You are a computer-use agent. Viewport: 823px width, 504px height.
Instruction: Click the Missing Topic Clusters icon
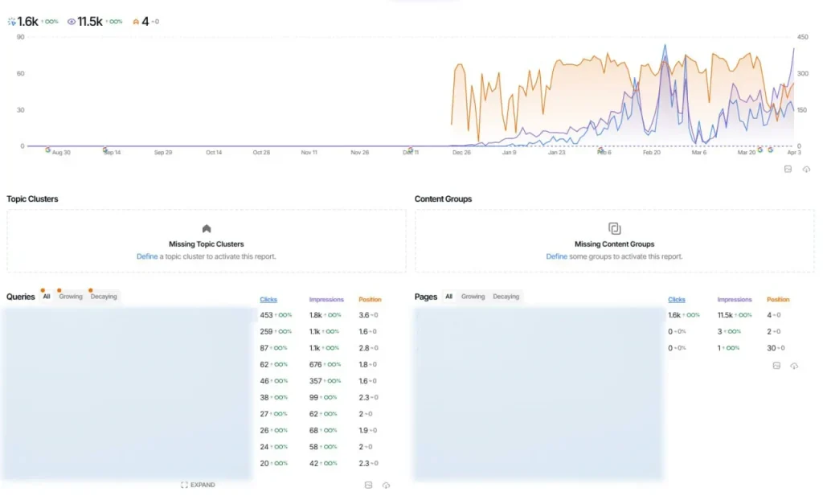point(207,229)
